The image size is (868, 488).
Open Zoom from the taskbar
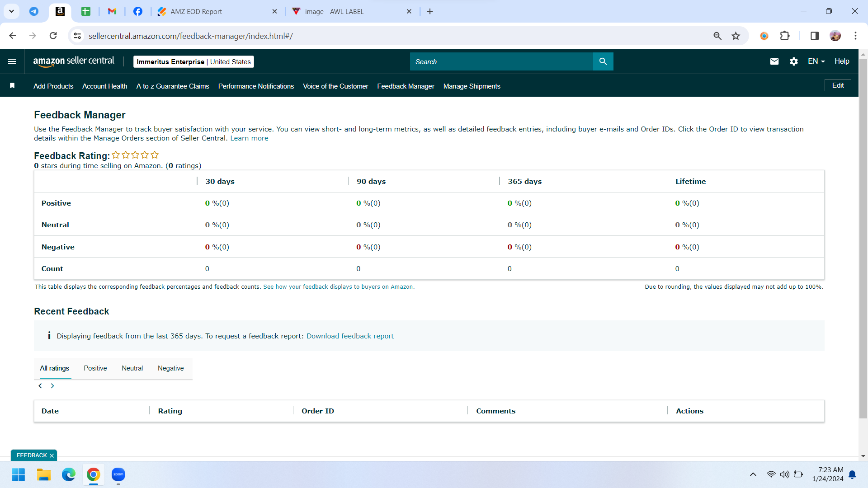(118, 474)
